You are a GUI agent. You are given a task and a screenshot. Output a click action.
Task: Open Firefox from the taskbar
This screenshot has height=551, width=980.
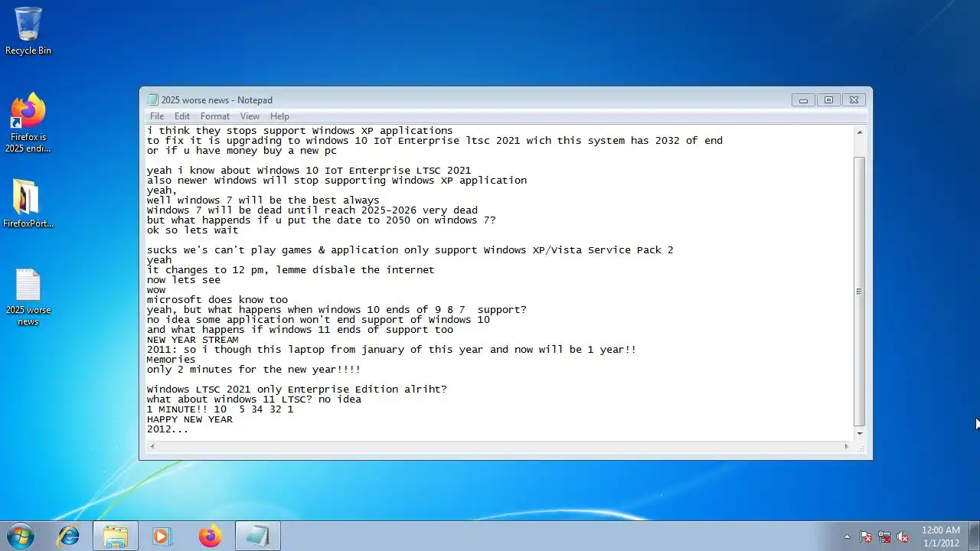pos(210,536)
